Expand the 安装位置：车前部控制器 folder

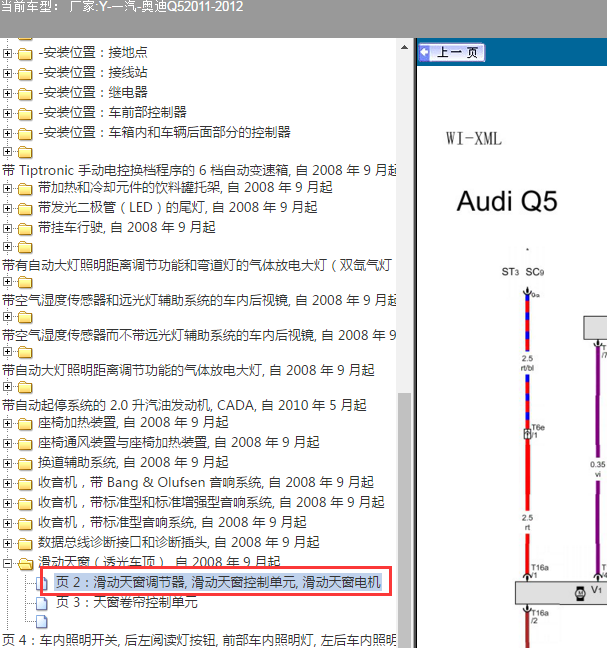click(7, 113)
